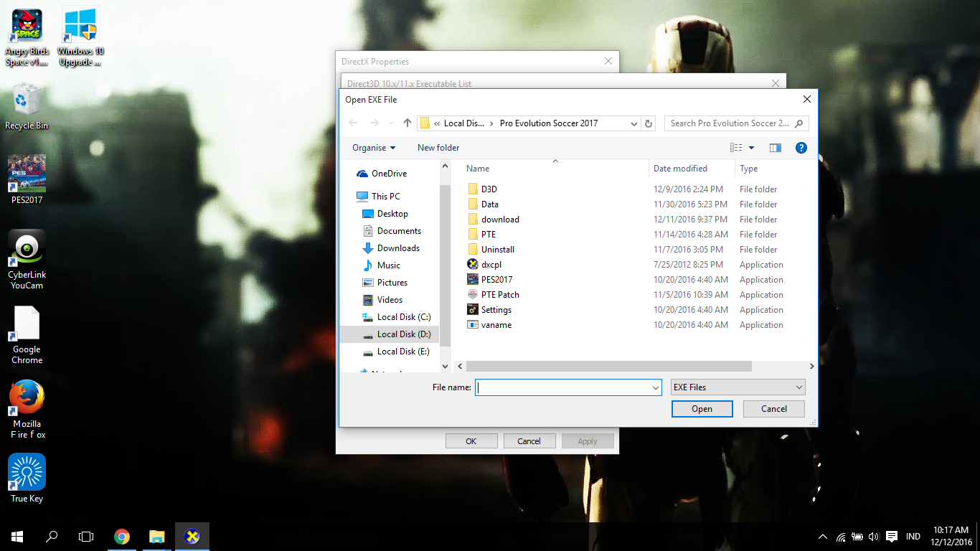Viewport: 980px width, 551px height.
Task: Open CyberLink YouCam desktop shortcut
Action: coord(27,260)
